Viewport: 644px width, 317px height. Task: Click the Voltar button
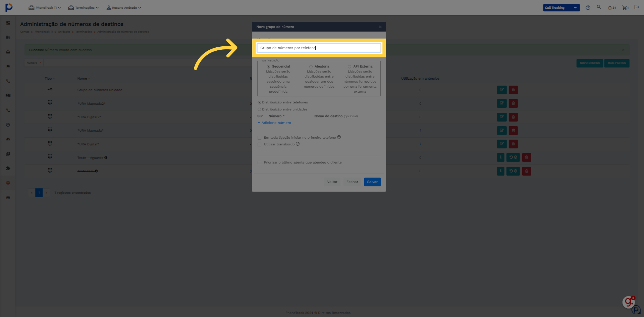click(x=332, y=182)
